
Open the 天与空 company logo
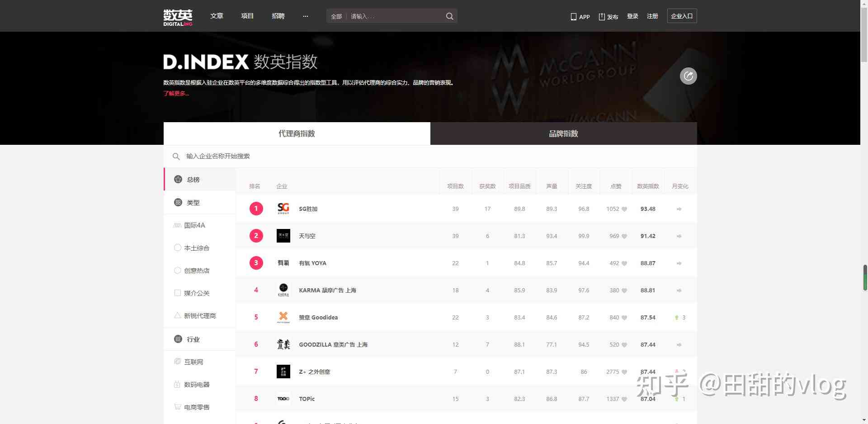(x=283, y=236)
